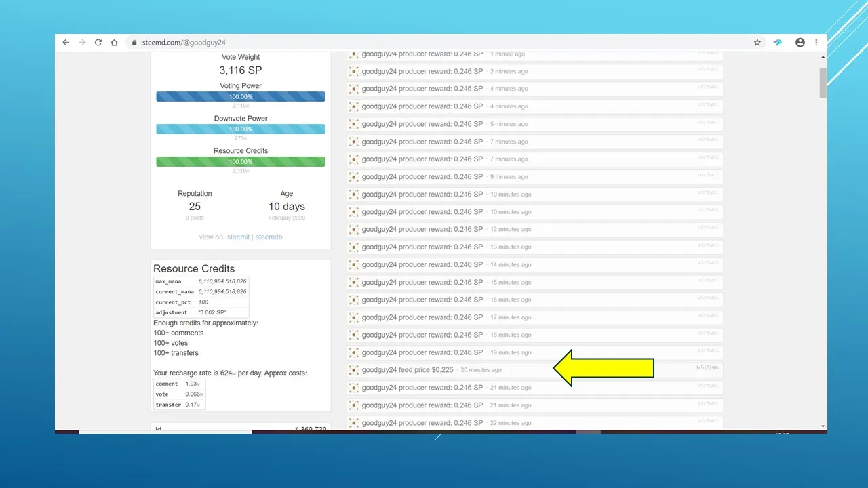The width and height of the screenshot is (868, 488).
Task: Click avatar icon in the 14 minutes ago row
Action: 354,264
